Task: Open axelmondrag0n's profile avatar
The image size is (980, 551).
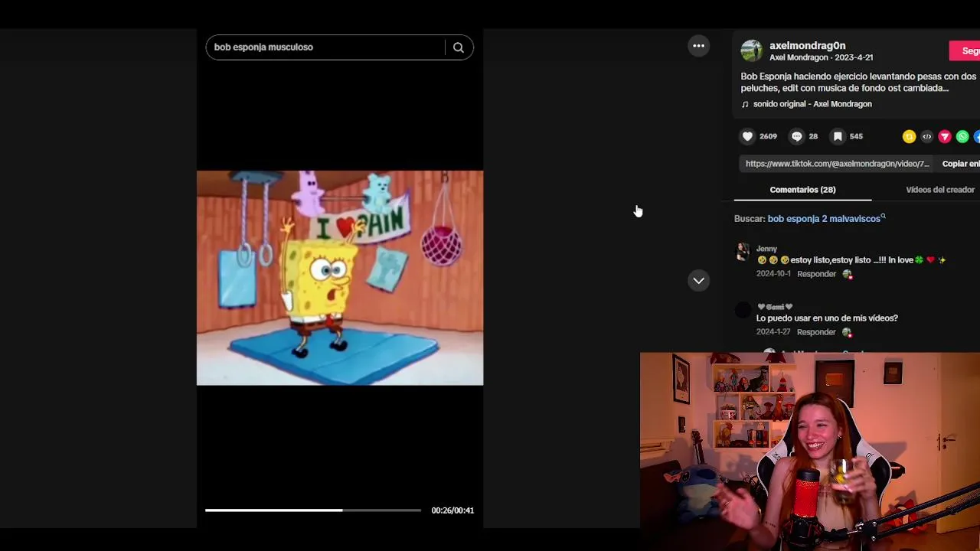Action: point(752,51)
